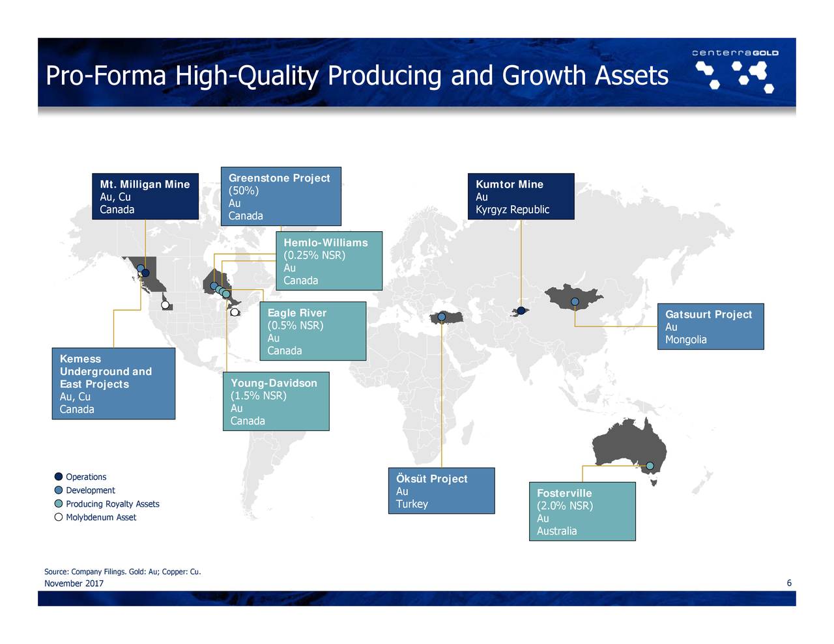
Task: Click the Operations legend dot
Action: click(59, 477)
